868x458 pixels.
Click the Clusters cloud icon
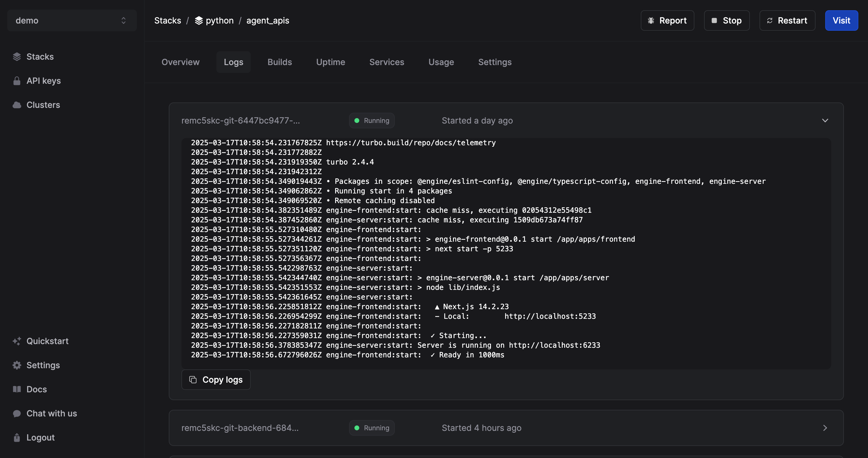point(17,105)
